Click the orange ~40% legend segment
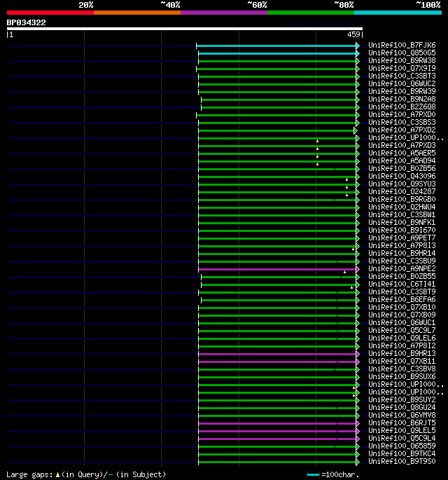Viewport: 448px width, 480px height. pos(137,13)
